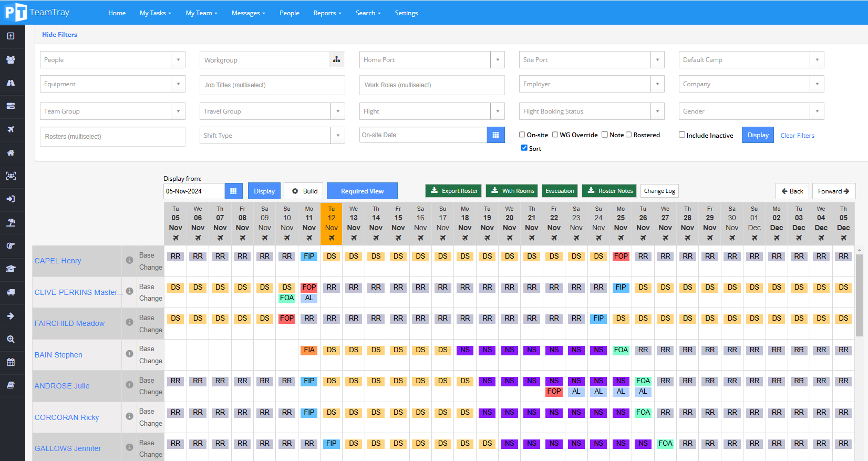
Task: Click the pointing hand sidebar icon
Action: click(x=11, y=245)
